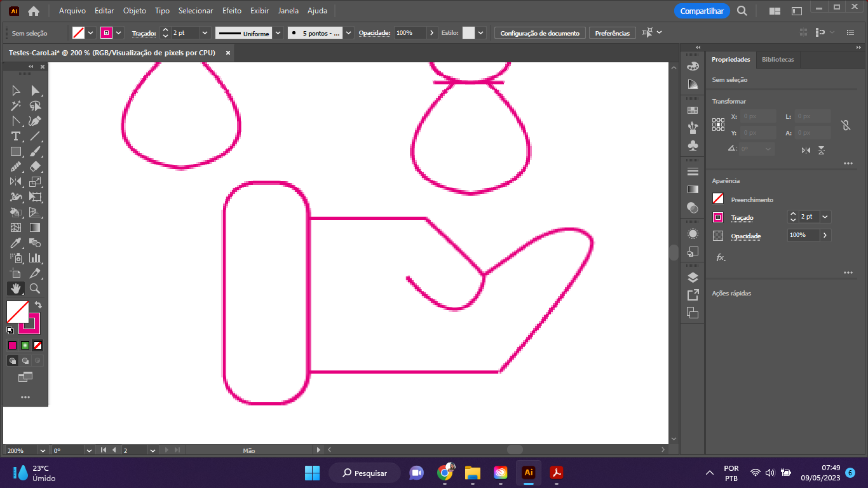Swap fill and stroke arrow icon
This screenshot has width=868, height=488.
38,305
